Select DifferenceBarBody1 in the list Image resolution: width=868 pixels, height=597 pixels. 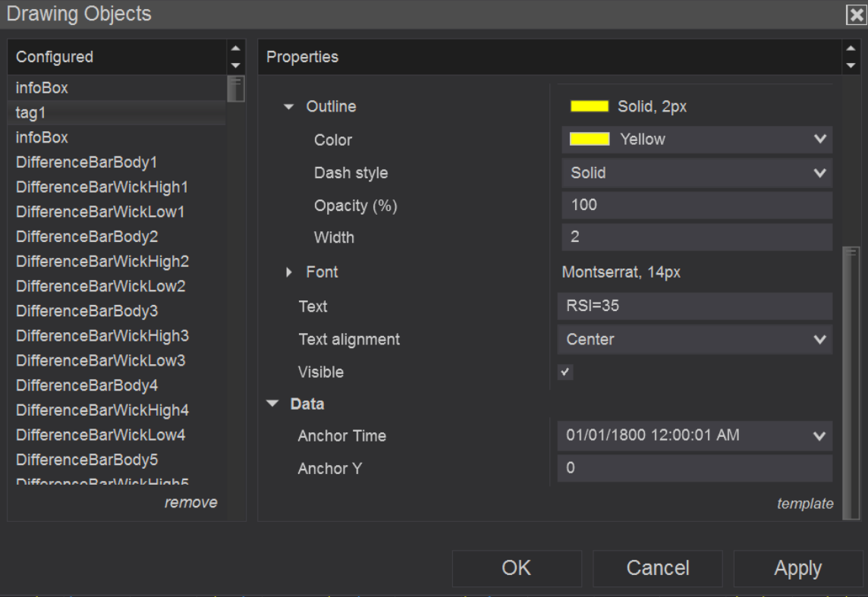(x=86, y=162)
